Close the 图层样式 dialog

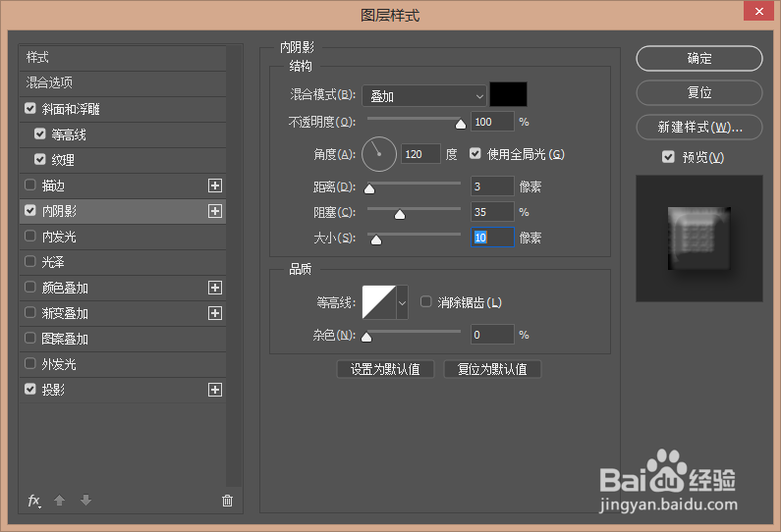pos(758,11)
